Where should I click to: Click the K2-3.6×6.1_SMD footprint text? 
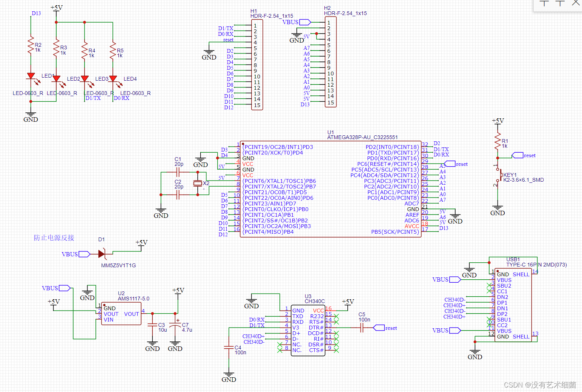524,180
